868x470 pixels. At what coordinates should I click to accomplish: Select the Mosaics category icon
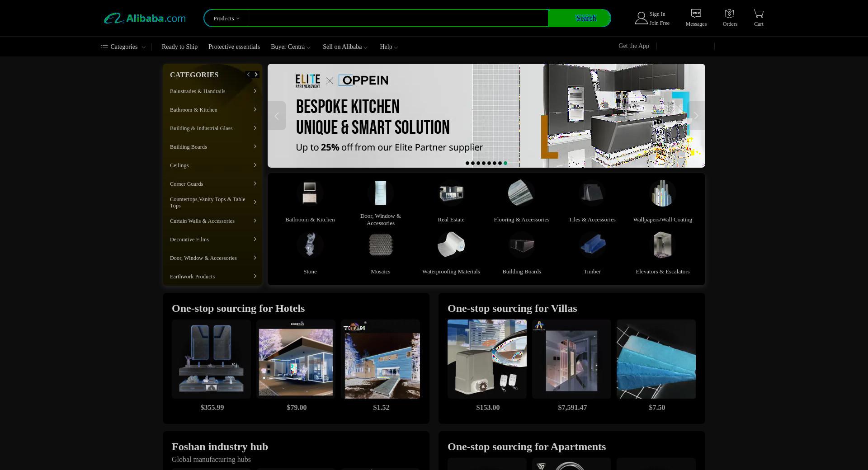(x=380, y=245)
